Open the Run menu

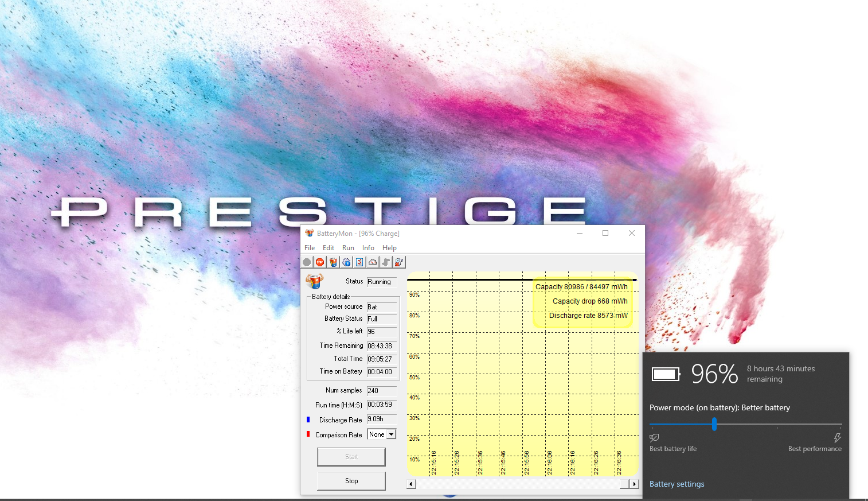348,248
